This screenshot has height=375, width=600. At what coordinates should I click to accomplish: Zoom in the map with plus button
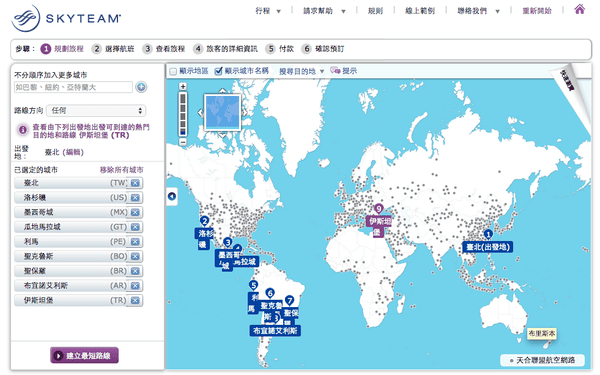pyautogui.click(x=183, y=86)
